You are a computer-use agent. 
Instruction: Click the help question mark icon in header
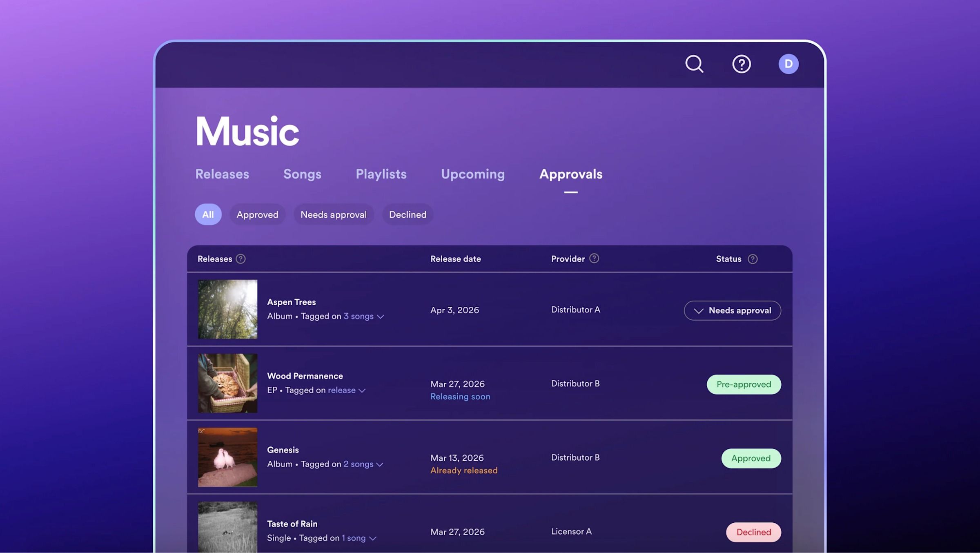(742, 64)
